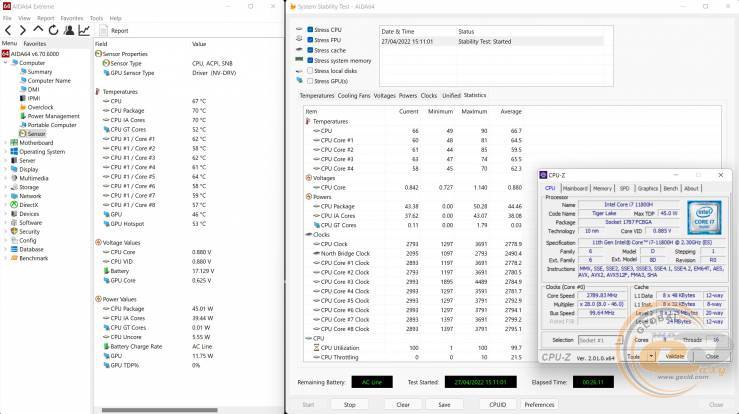Open the graph chart toolbar icon
Image resolution: width=739 pixels, height=414 pixels.
pos(84,31)
